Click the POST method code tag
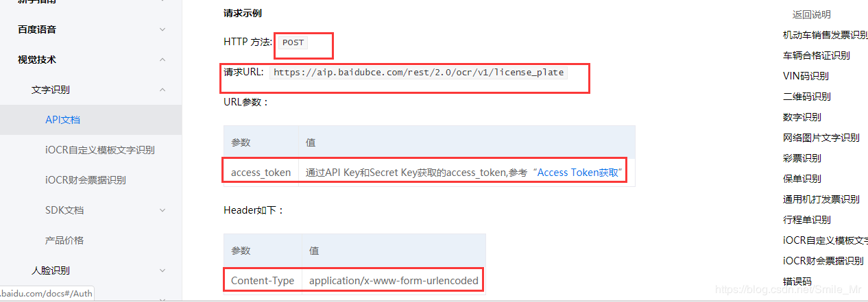868x302 pixels. click(293, 42)
